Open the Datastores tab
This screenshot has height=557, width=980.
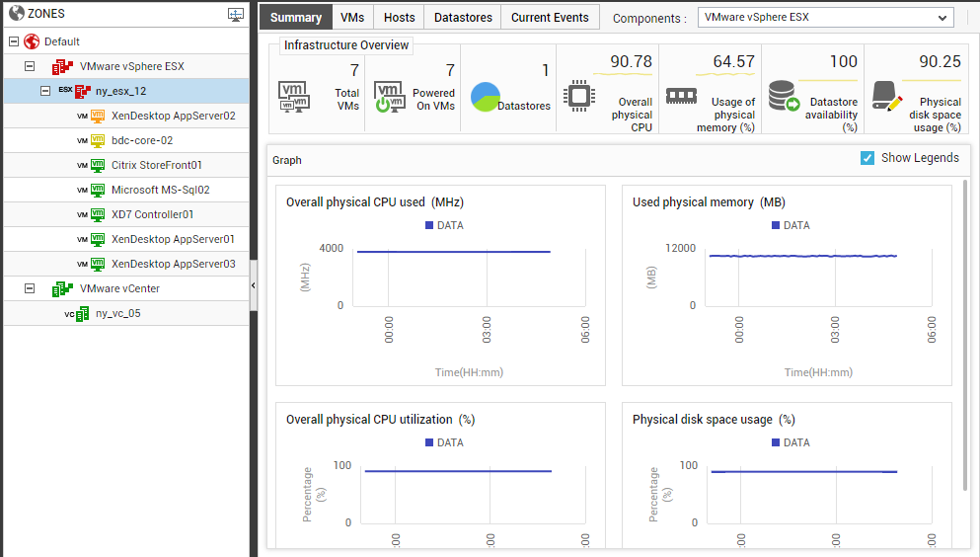pos(463,18)
